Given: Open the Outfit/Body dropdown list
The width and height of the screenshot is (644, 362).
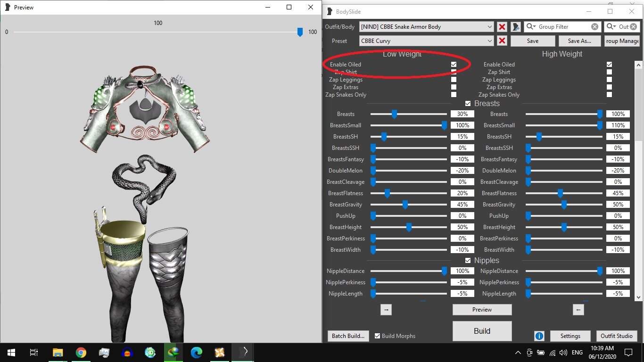Looking at the screenshot, I should 427,27.
